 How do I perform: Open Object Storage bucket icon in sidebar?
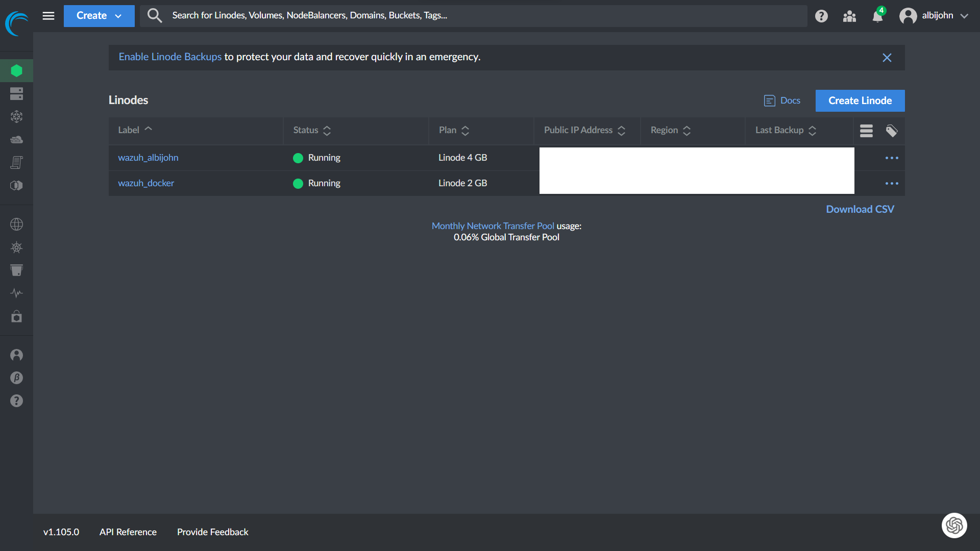tap(17, 270)
